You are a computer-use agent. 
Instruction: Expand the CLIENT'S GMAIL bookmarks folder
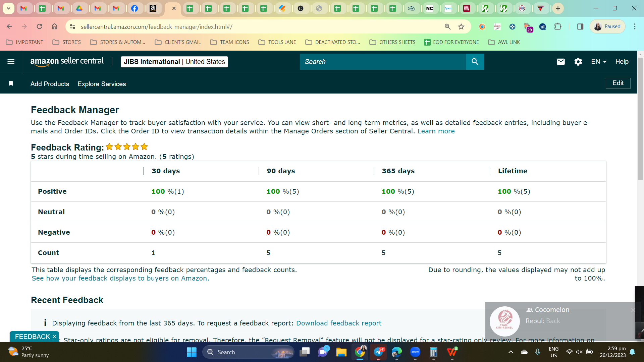pos(177,42)
